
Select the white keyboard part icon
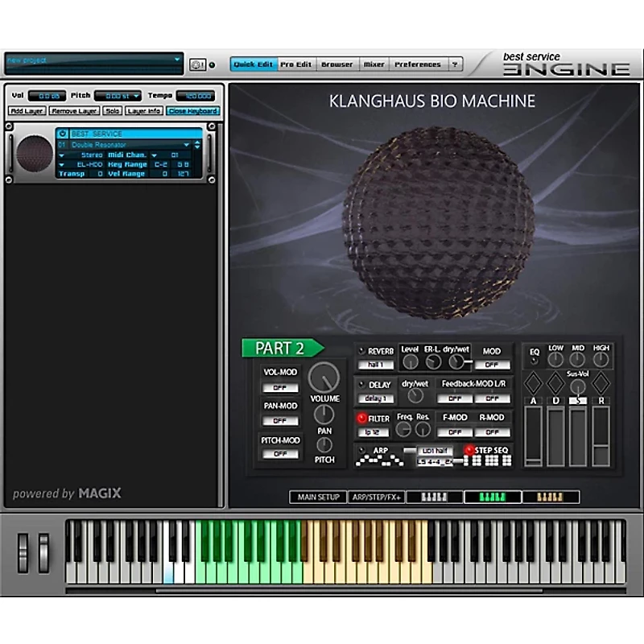click(435, 497)
